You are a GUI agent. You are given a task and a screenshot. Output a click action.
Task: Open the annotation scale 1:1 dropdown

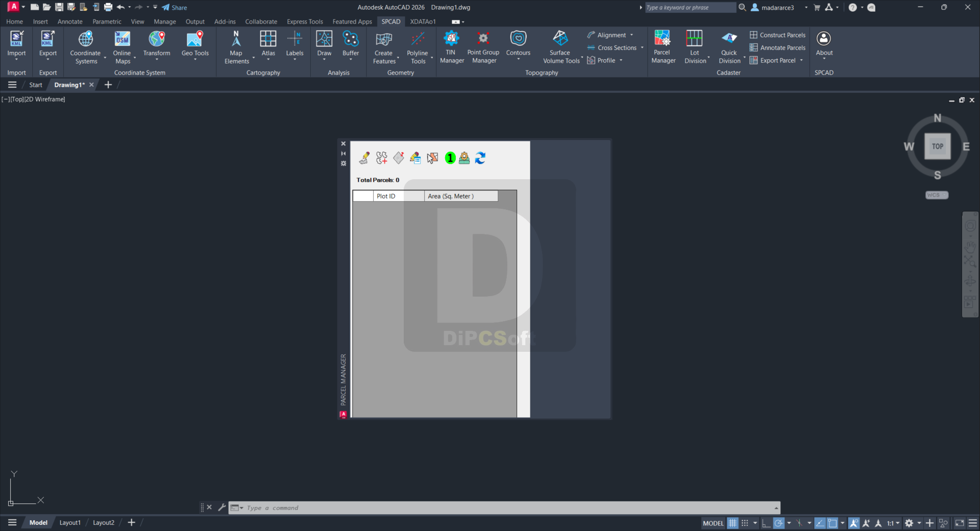pyautogui.click(x=893, y=523)
